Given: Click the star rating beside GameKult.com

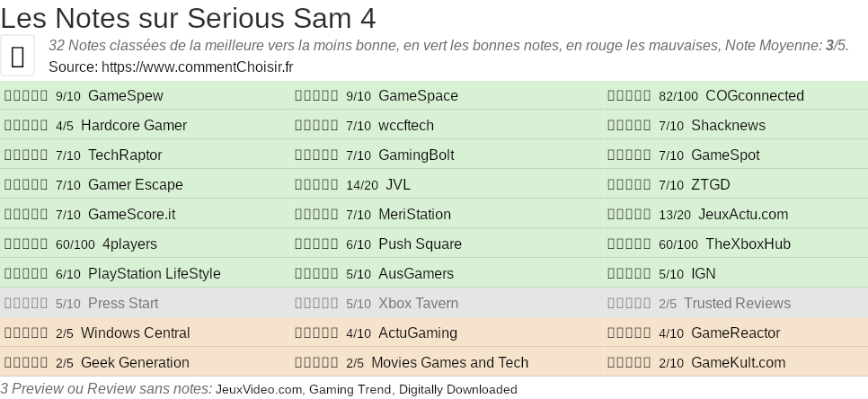Looking at the screenshot, I should point(629,363).
